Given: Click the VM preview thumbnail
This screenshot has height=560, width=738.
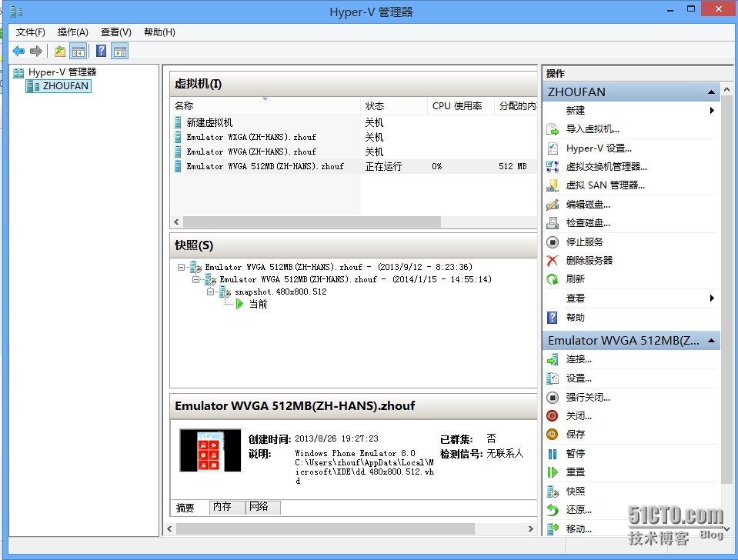Looking at the screenshot, I should coord(210,450).
